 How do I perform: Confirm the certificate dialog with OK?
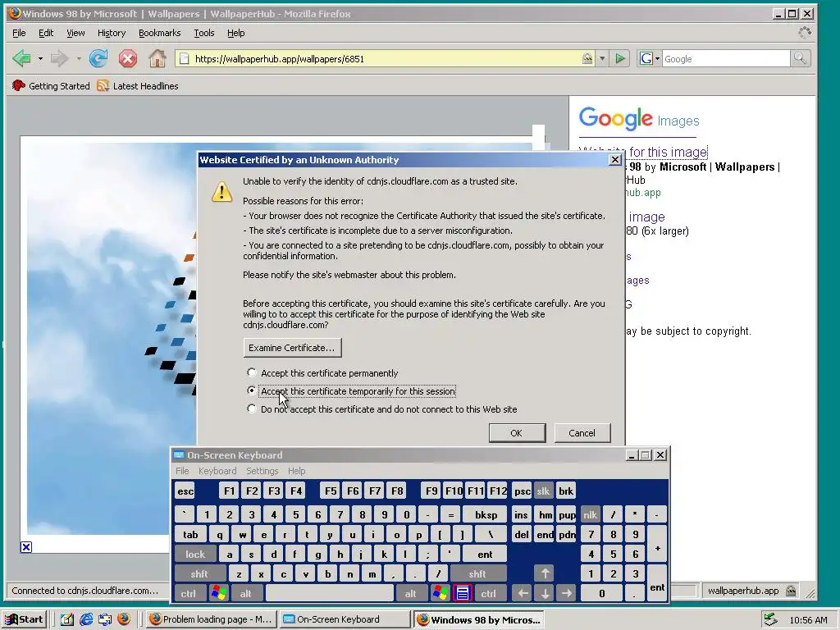(x=517, y=433)
